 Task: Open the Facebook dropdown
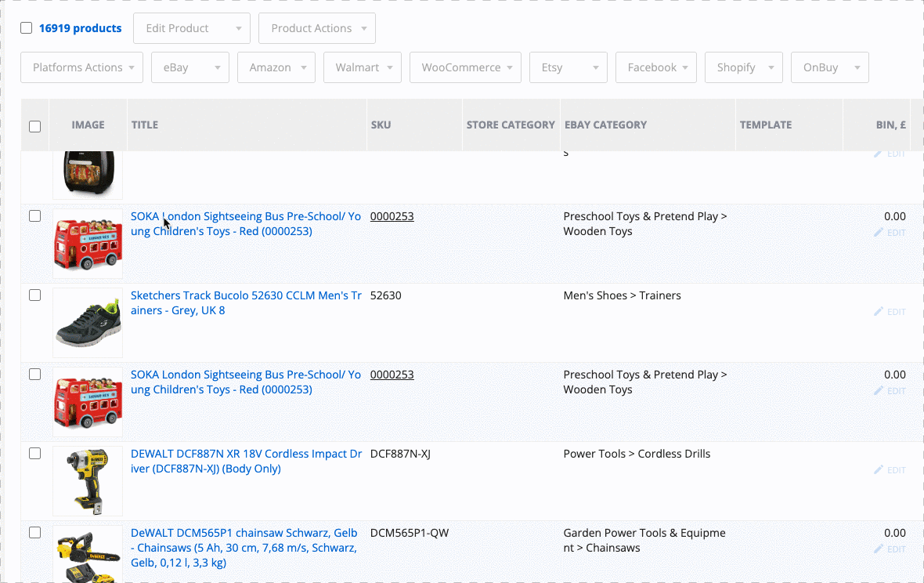click(656, 67)
